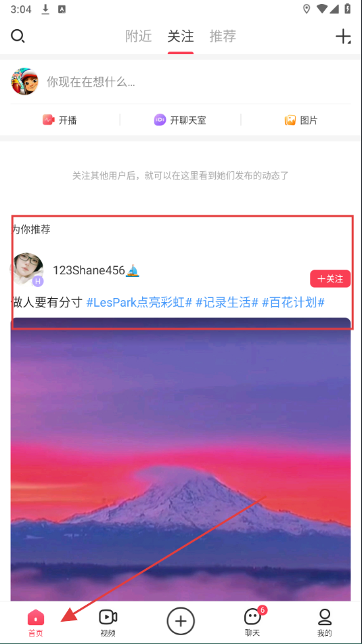Open hashtag #百花计划#
Image resolution: width=362 pixels, height=644 pixels.
[x=294, y=303]
